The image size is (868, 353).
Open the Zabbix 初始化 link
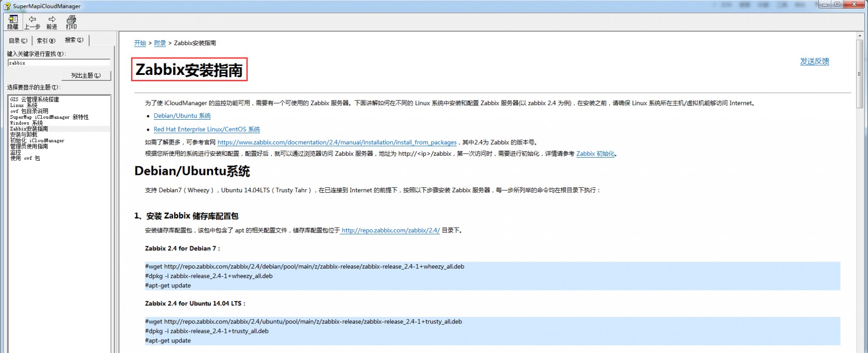[595, 154]
